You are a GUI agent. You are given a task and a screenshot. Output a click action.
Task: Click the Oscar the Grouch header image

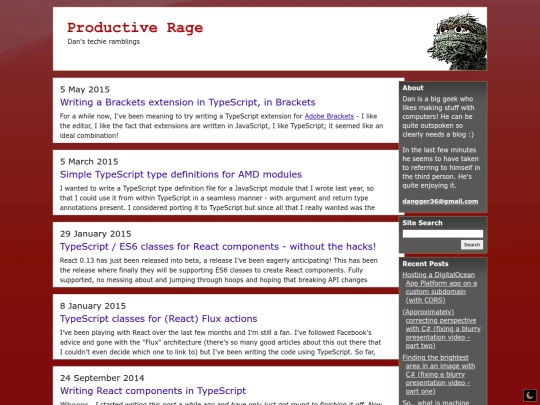[x=457, y=41]
